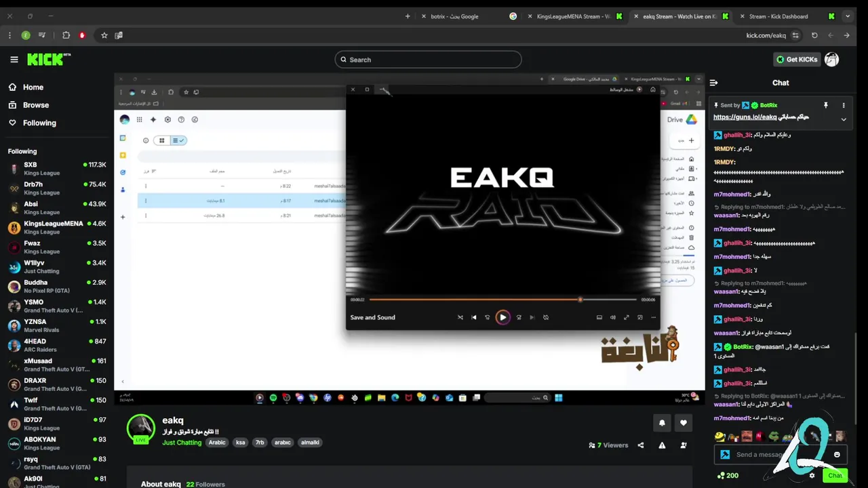The height and width of the screenshot is (488, 868).
Task: Select the arabc tag
Action: [x=282, y=443]
